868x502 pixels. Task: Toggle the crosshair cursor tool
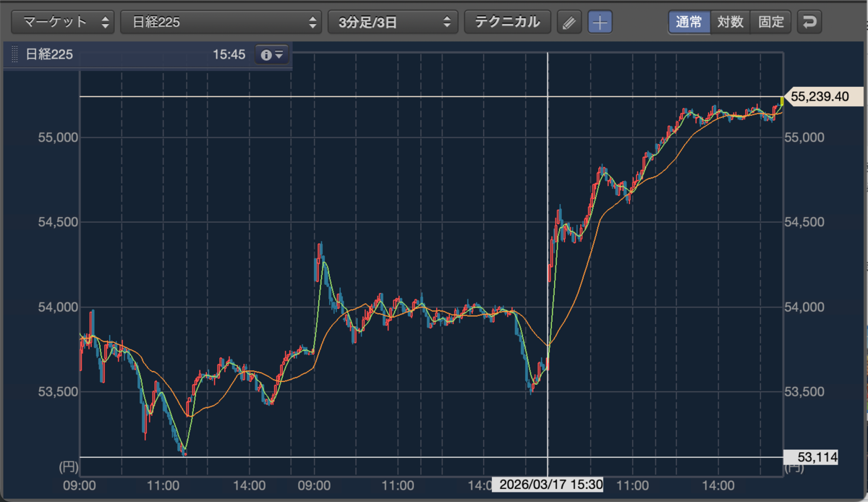600,22
